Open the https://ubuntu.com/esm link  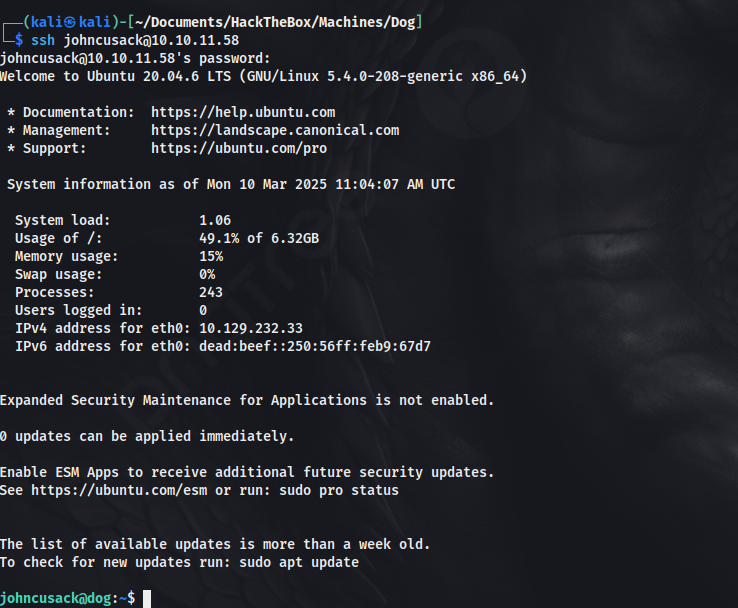pyautogui.click(x=119, y=490)
